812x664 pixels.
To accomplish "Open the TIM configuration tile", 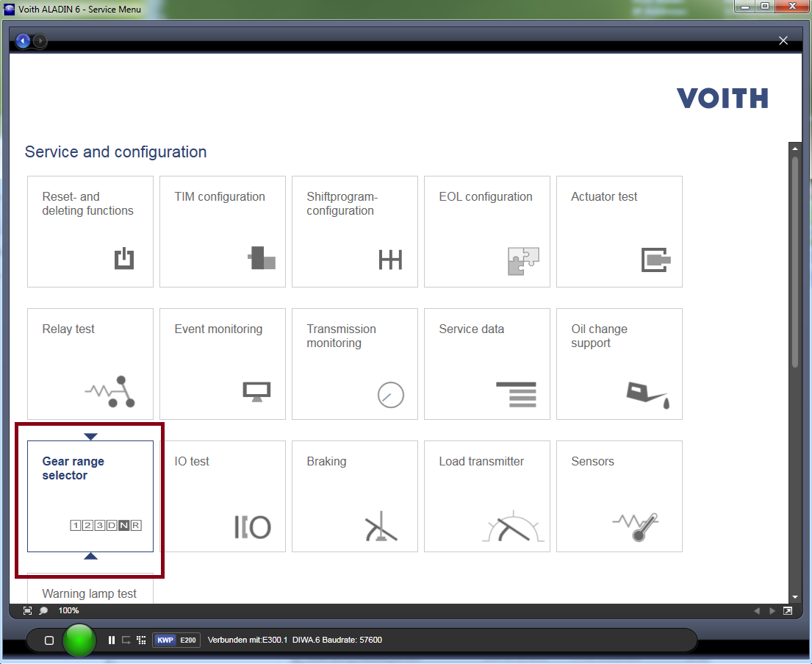I will coord(223,232).
